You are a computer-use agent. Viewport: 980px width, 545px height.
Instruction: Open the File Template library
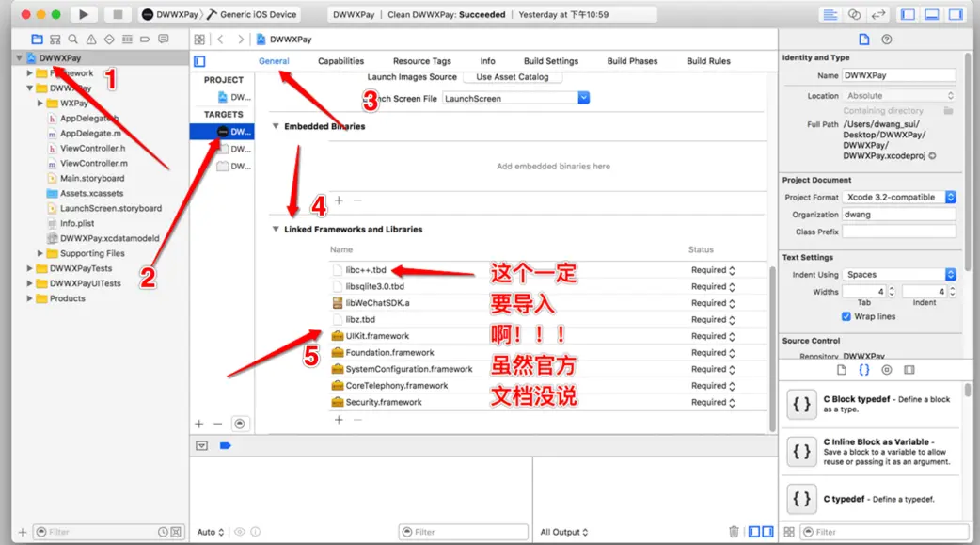click(841, 370)
